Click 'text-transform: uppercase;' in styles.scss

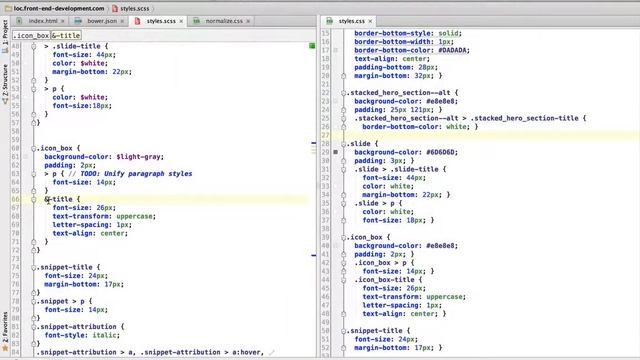tap(104, 216)
